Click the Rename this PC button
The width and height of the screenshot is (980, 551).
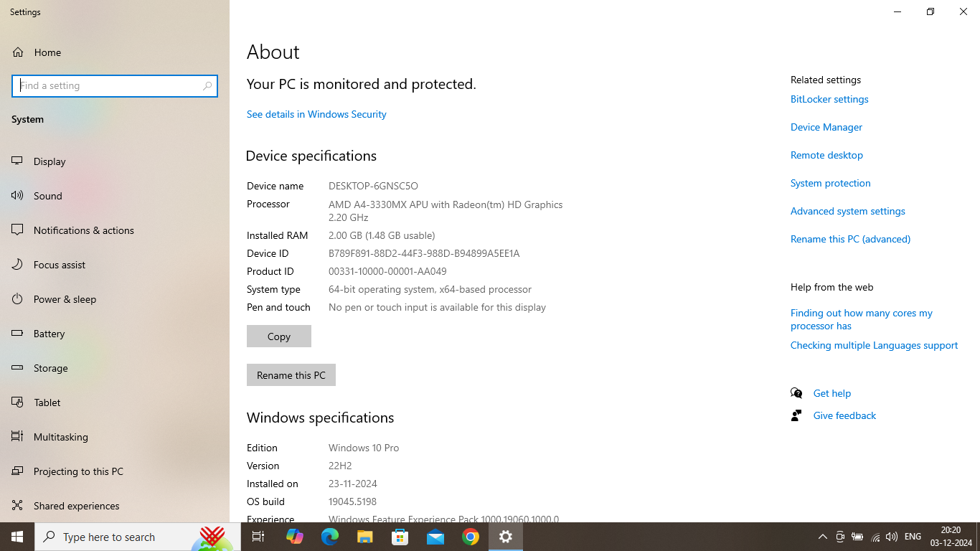(291, 375)
